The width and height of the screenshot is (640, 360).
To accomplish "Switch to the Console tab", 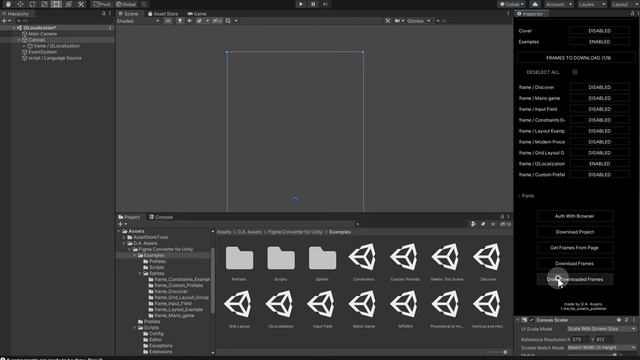I will (x=161, y=217).
